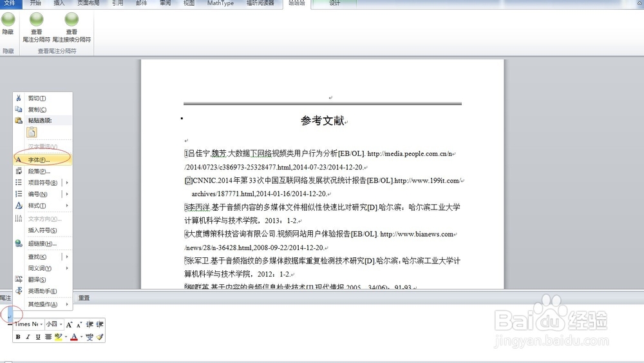Expand the 编号(N) submenu arrow
The height and width of the screenshot is (363, 644).
coord(67,194)
